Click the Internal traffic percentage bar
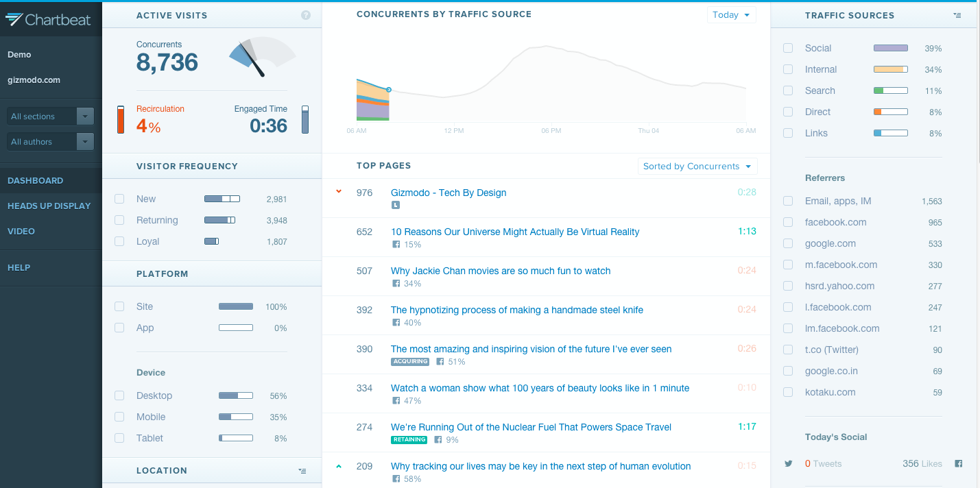The height and width of the screenshot is (488, 980). click(891, 69)
